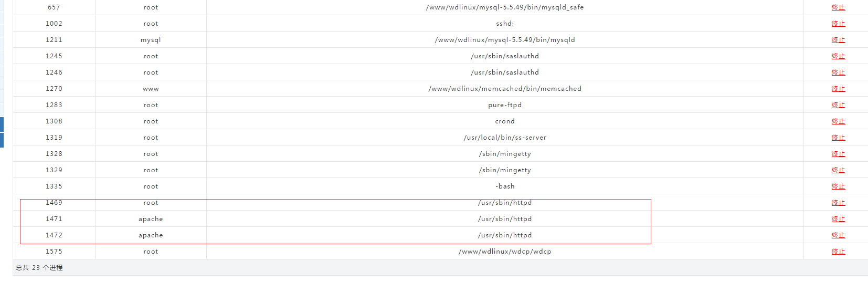Image resolution: width=868 pixels, height=282 pixels.
Task: Kill ss-server process 1319
Action: 838,138
